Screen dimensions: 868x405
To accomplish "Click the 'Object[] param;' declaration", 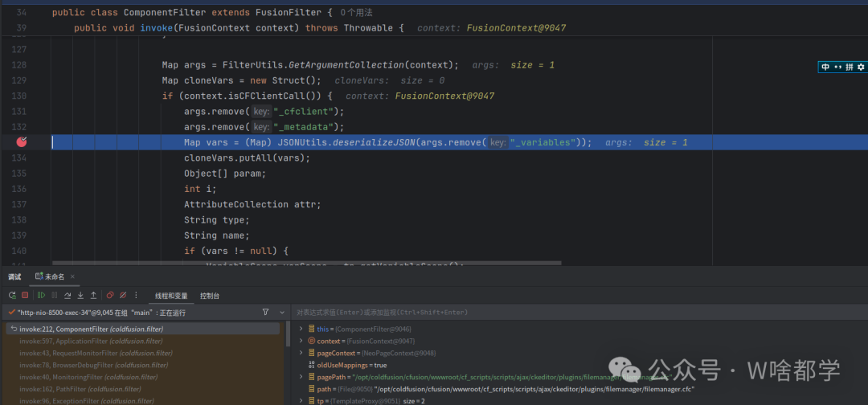I will (225, 174).
